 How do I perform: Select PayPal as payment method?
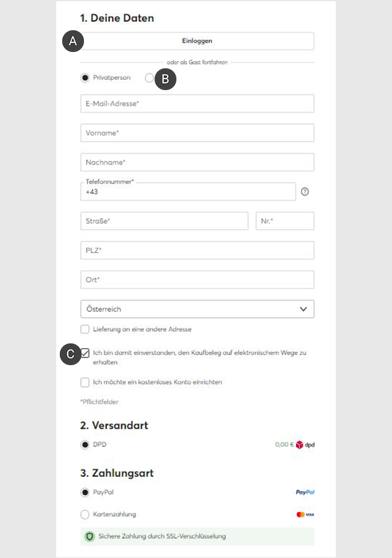(x=85, y=493)
